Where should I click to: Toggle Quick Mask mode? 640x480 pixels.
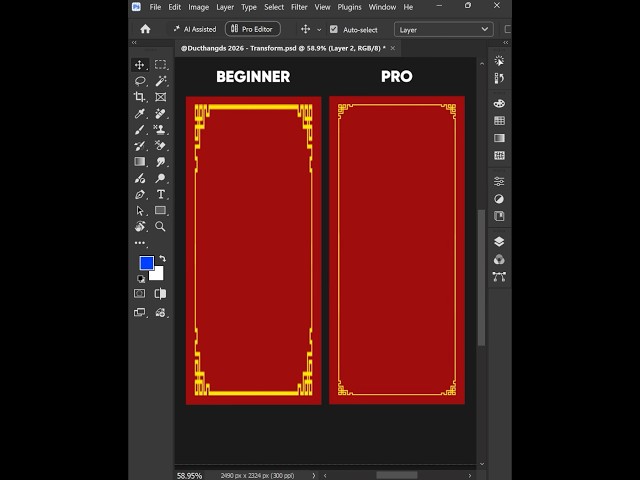pos(139,293)
